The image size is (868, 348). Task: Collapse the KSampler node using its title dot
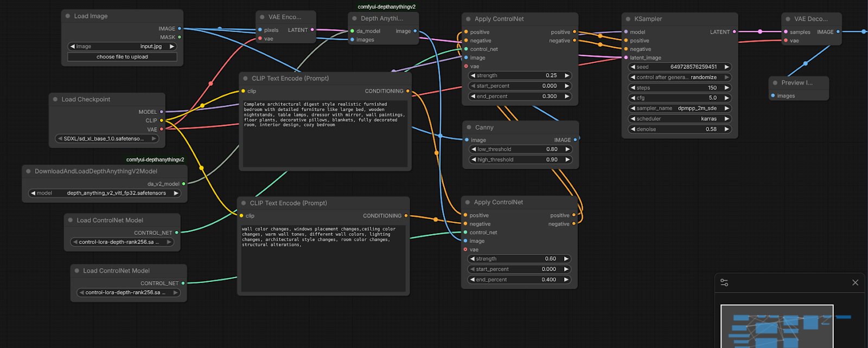pos(628,19)
